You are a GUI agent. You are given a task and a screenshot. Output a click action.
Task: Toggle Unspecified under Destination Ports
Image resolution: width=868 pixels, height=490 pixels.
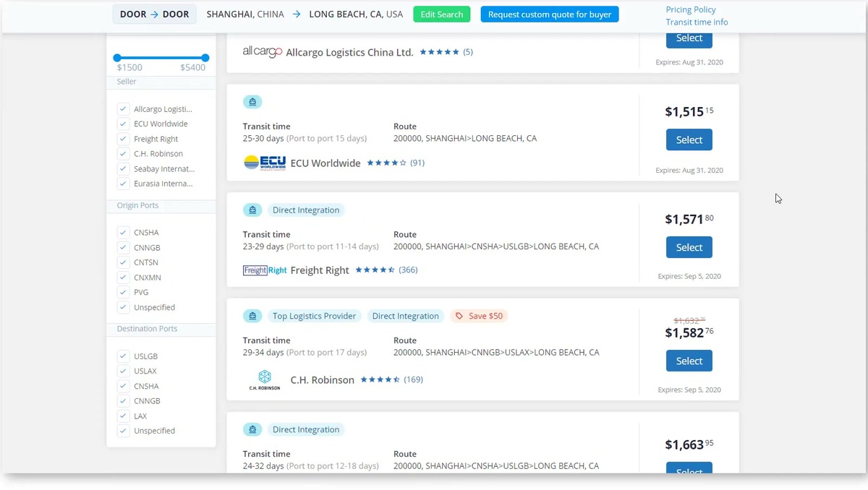coord(123,431)
